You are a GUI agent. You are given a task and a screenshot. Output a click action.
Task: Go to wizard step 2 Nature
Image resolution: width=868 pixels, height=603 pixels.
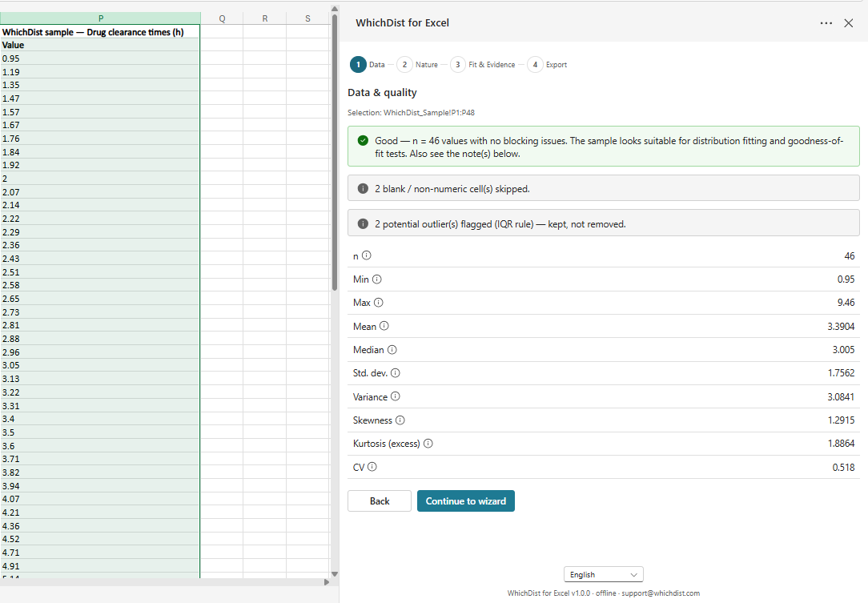click(417, 65)
